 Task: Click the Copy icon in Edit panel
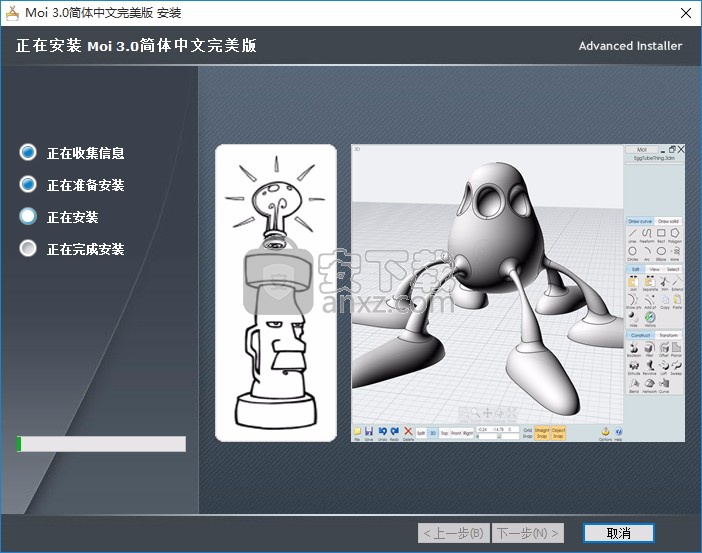coord(665,300)
